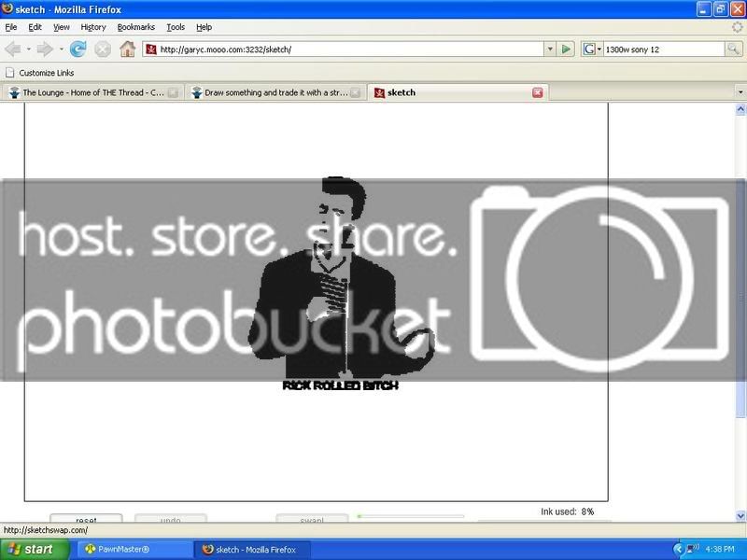Open the Tools menu

[x=176, y=27]
